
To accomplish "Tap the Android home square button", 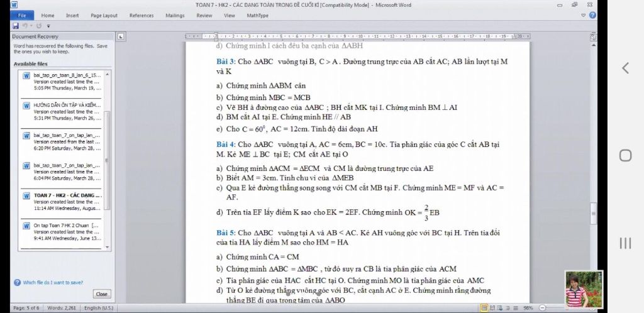I will [x=625, y=155].
